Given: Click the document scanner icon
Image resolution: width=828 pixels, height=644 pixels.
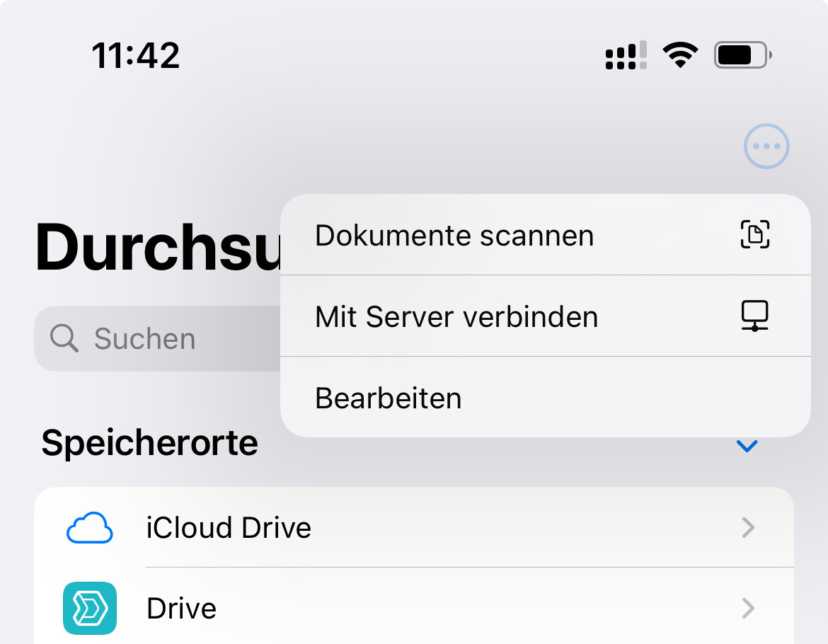Looking at the screenshot, I should (x=754, y=234).
